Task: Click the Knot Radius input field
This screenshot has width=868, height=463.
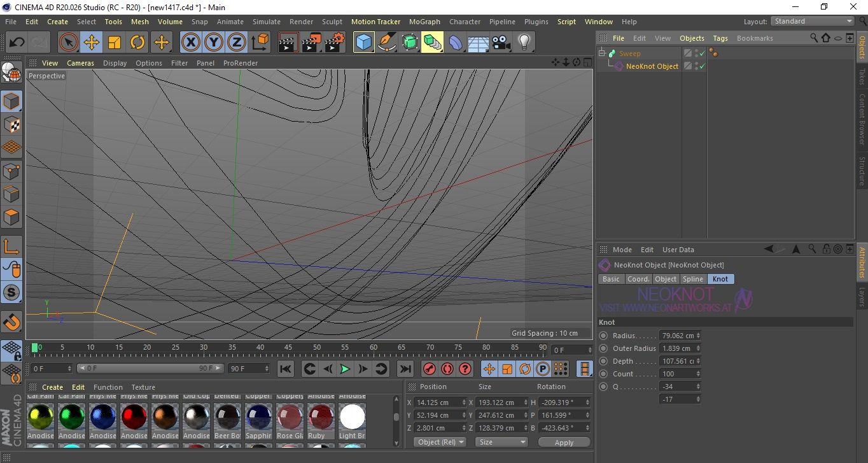Action: (x=677, y=336)
